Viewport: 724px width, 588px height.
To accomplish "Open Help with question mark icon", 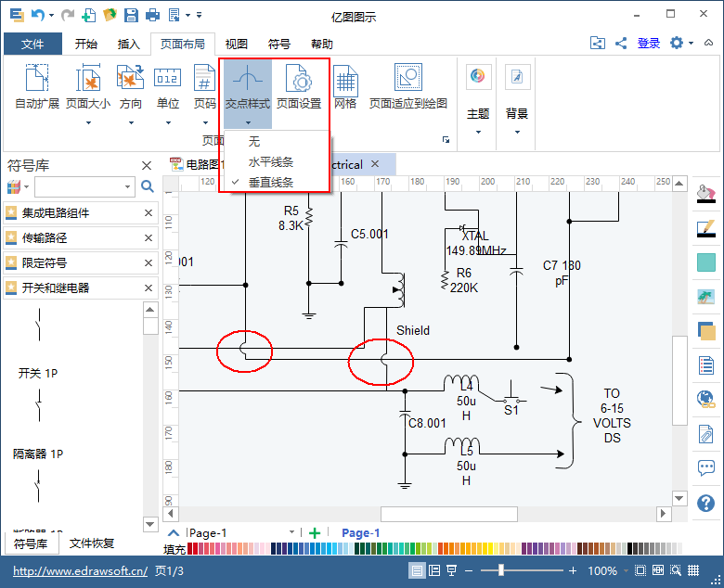I will tap(706, 503).
